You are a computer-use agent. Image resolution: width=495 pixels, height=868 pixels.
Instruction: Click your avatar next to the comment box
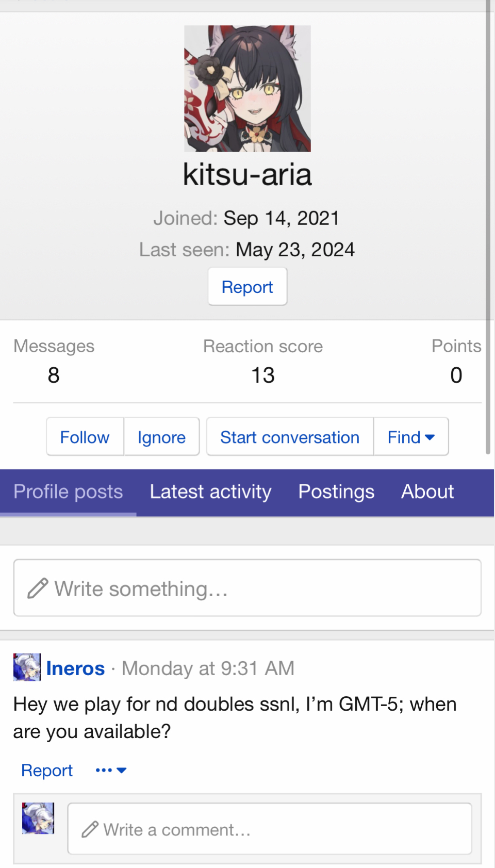click(x=38, y=818)
